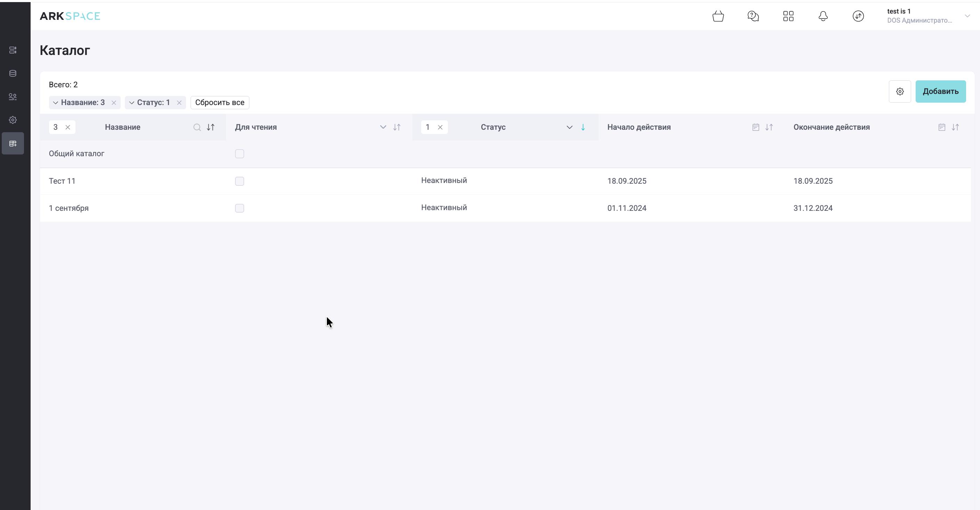980x510 pixels.
Task: Expand Статус column filter dropdown
Action: pyautogui.click(x=569, y=127)
